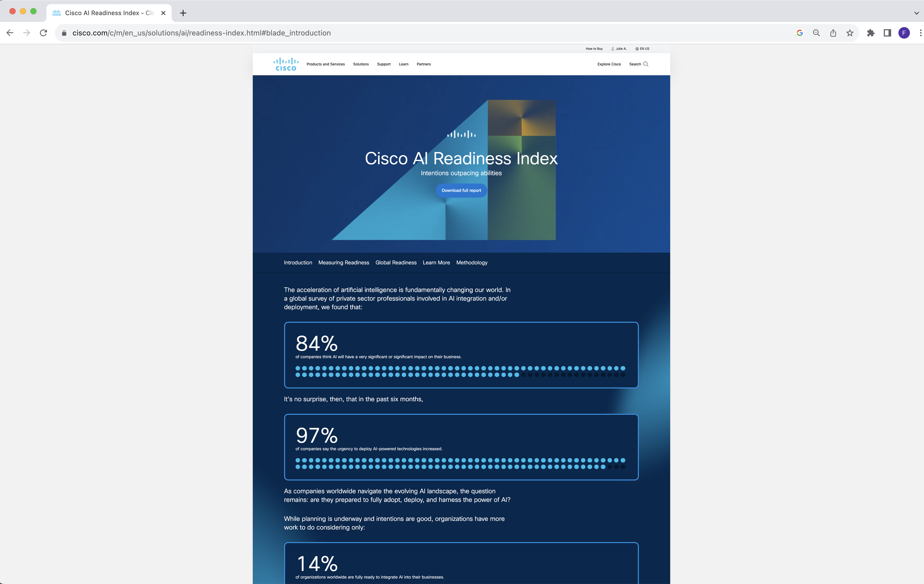Click the browser back arrow
The height and width of the screenshot is (584, 924).
10,33
